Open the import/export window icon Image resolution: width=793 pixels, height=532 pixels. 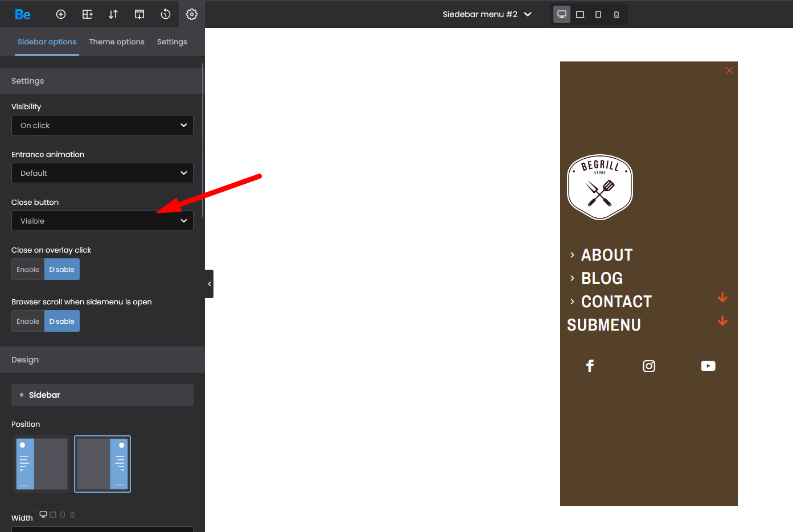click(139, 14)
